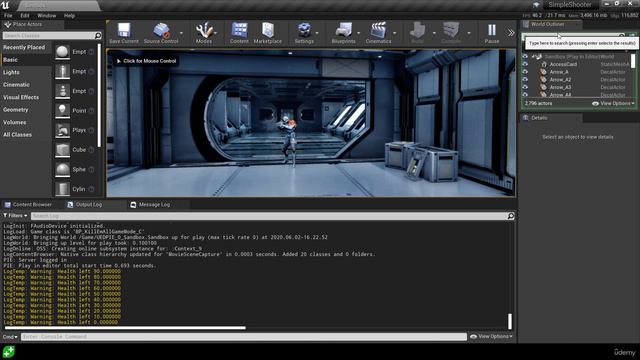
Task: Click the green icon in the taskbar
Action: click(9, 351)
